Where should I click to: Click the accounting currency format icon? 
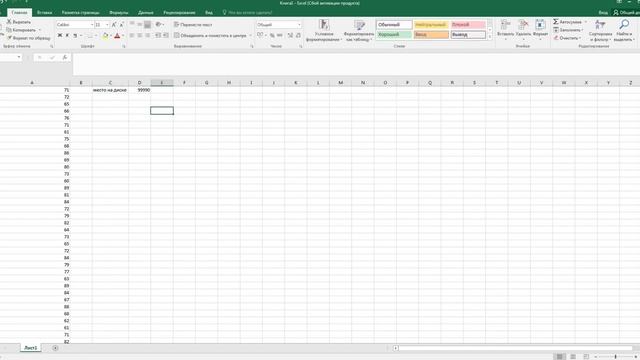[260, 36]
